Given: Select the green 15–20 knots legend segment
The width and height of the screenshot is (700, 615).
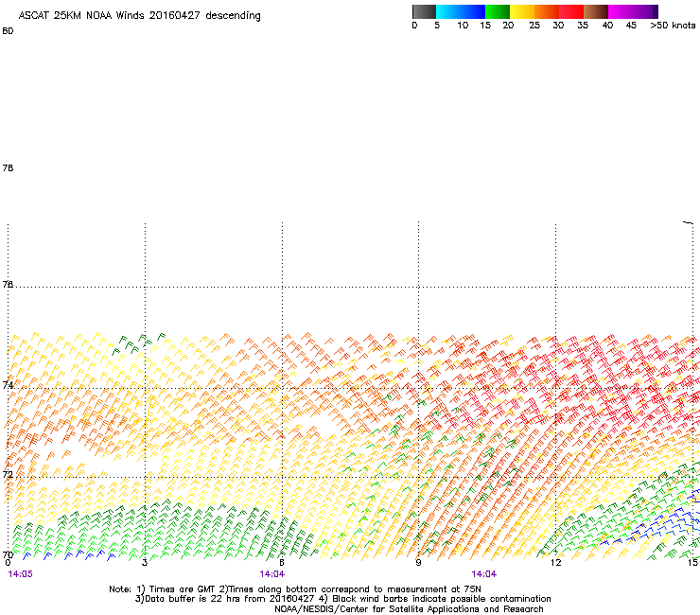Looking at the screenshot, I should (x=498, y=11).
